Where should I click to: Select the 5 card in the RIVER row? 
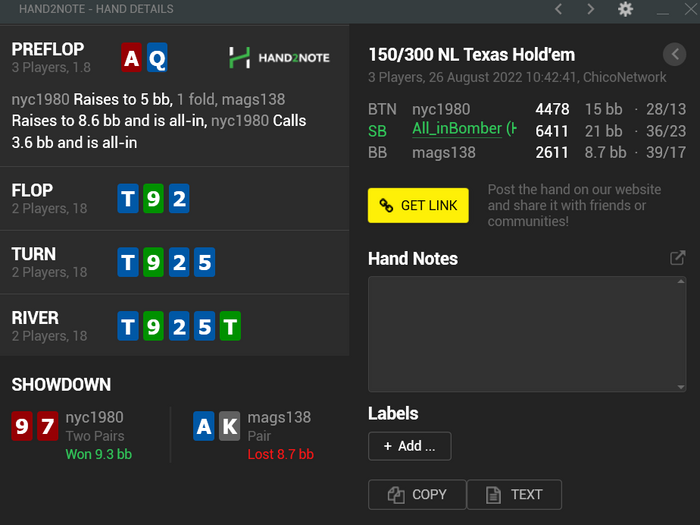pyautogui.click(x=204, y=326)
